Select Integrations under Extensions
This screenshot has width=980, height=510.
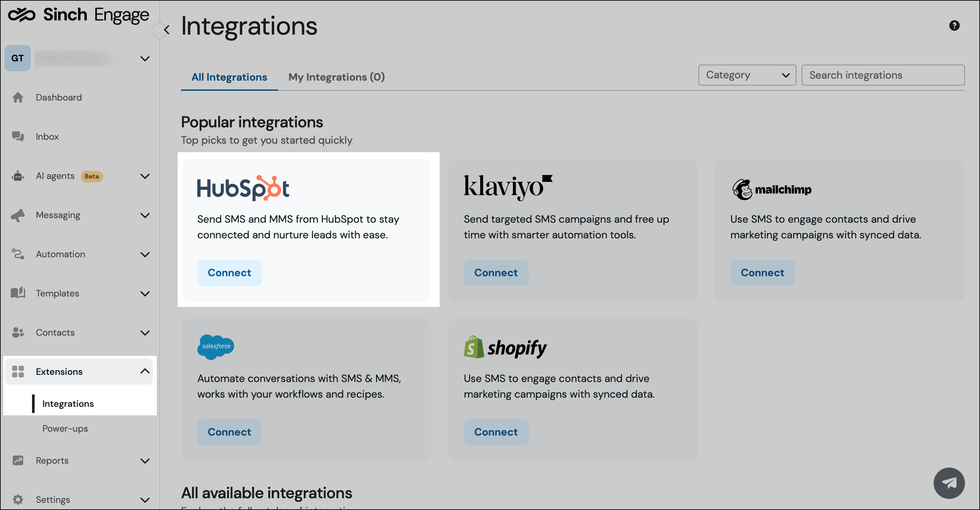pyautogui.click(x=68, y=404)
